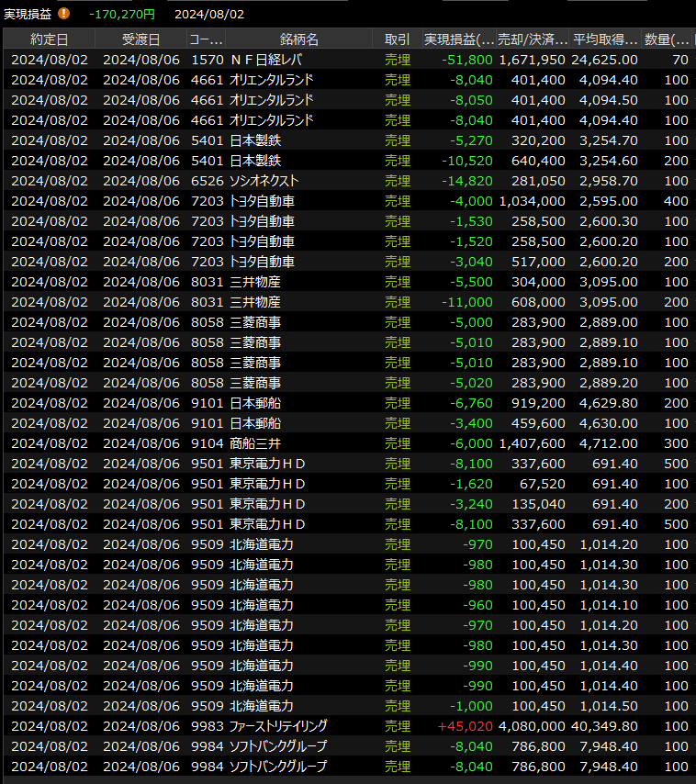The width and height of the screenshot is (696, 784).
Task: Click the コード column header
Action: [x=206, y=39]
